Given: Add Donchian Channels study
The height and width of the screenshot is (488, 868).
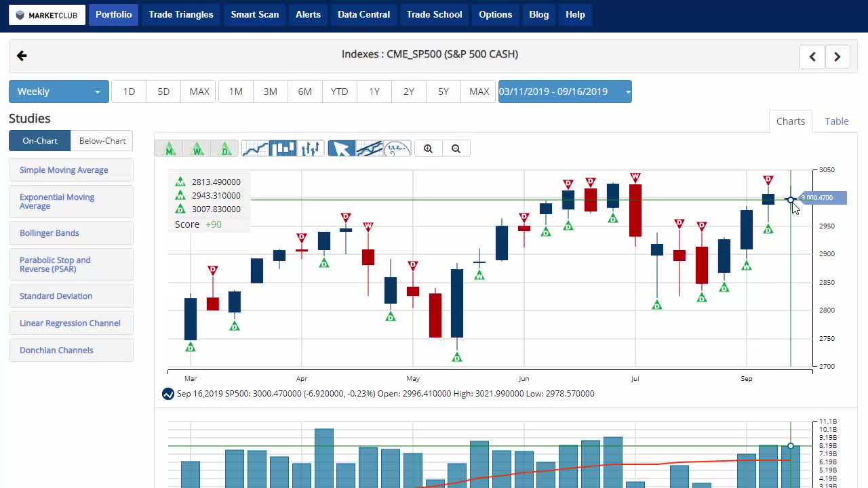Looking at the screenshot, I should coord(71,350).
